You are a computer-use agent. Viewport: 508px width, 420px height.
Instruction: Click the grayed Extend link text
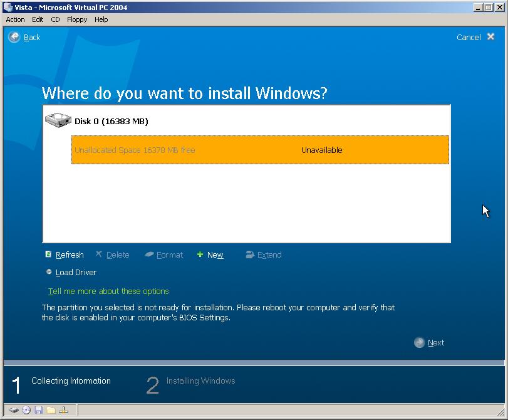click(x=269, y=255)
